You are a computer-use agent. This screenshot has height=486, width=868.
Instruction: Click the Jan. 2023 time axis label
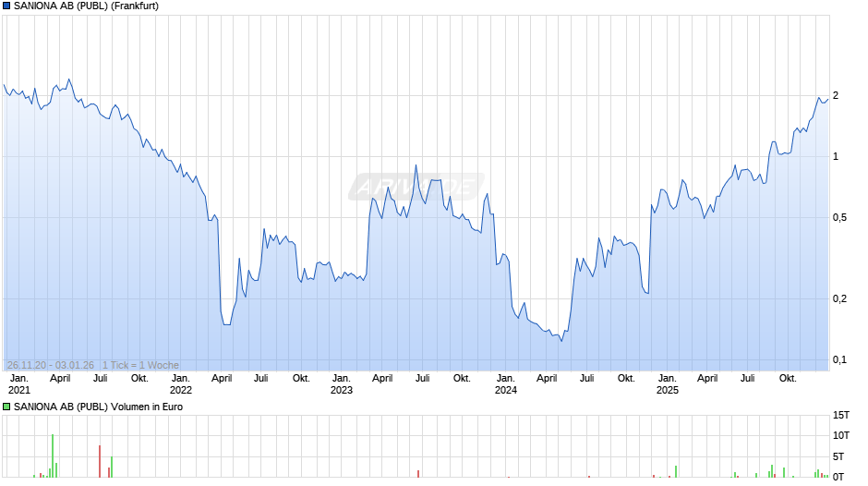342,384
